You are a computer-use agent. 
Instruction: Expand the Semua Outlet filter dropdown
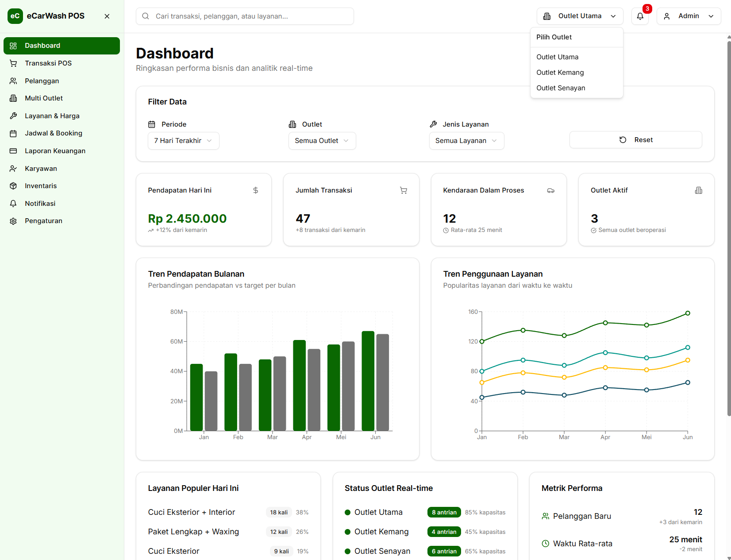(322, 141)
